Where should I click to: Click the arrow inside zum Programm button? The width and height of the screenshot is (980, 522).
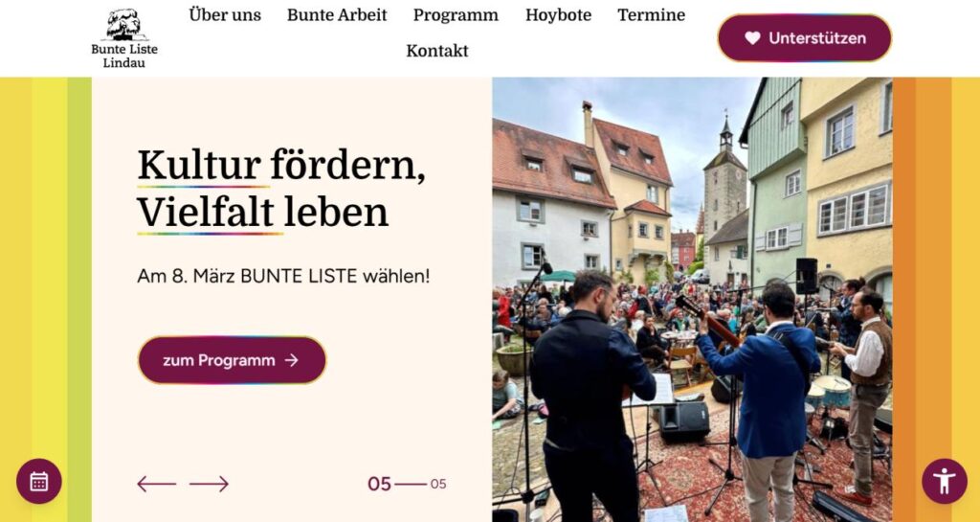tap(291, 360)
